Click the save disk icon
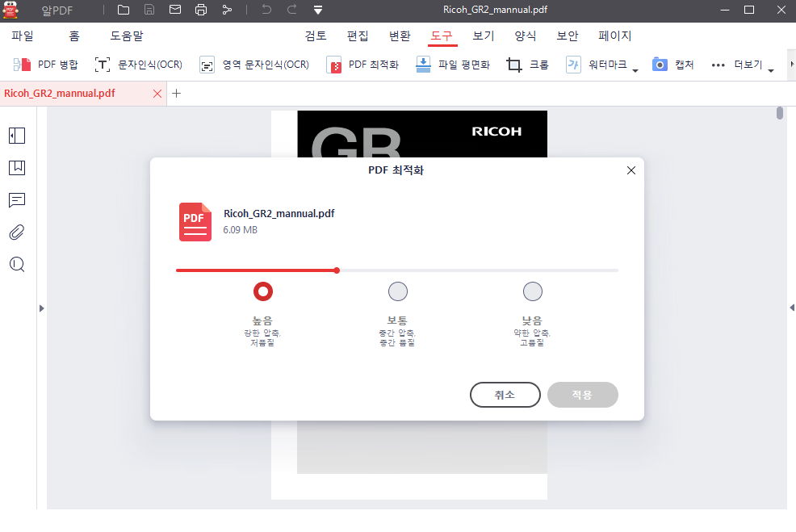 [149, 10]
